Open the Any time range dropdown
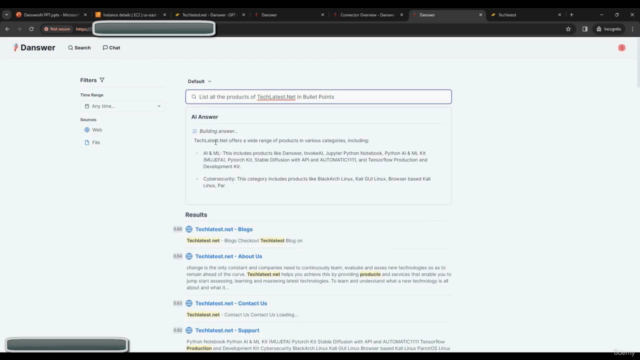640x360 pixels. [x=122, y=106]
